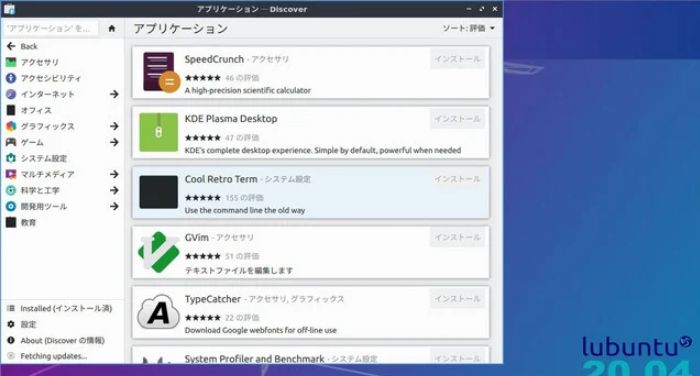
Task: Expand the マルチメディア subcategory arrow
Action: point(114,174)
